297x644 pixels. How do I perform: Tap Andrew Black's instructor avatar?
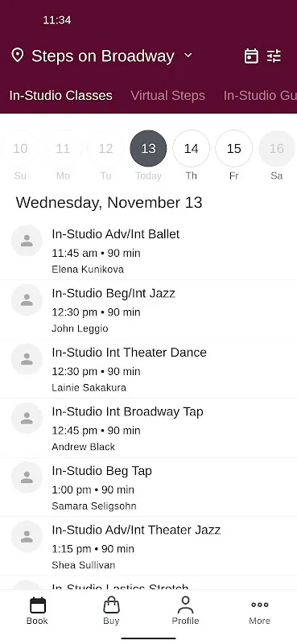pyautogui.click(x=27, y=418)
